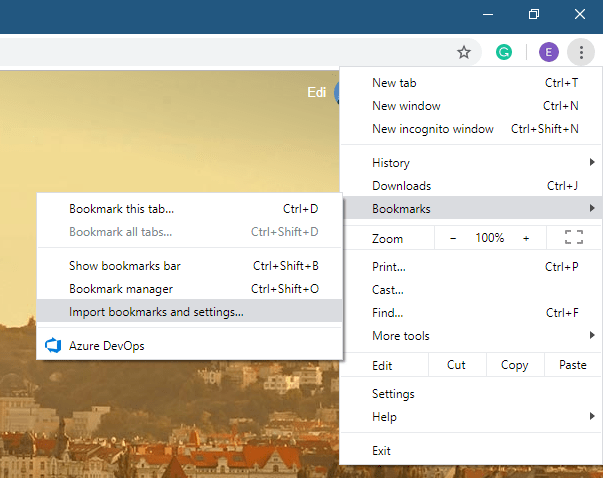
Task: Click the Cut button in Edit row
Action: (457, 365)
